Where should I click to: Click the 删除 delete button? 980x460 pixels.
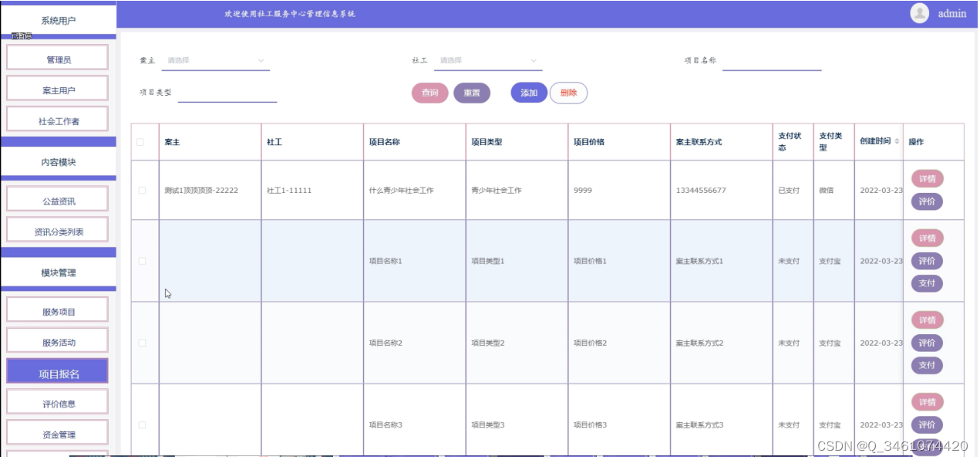click(x=568, y=93)
